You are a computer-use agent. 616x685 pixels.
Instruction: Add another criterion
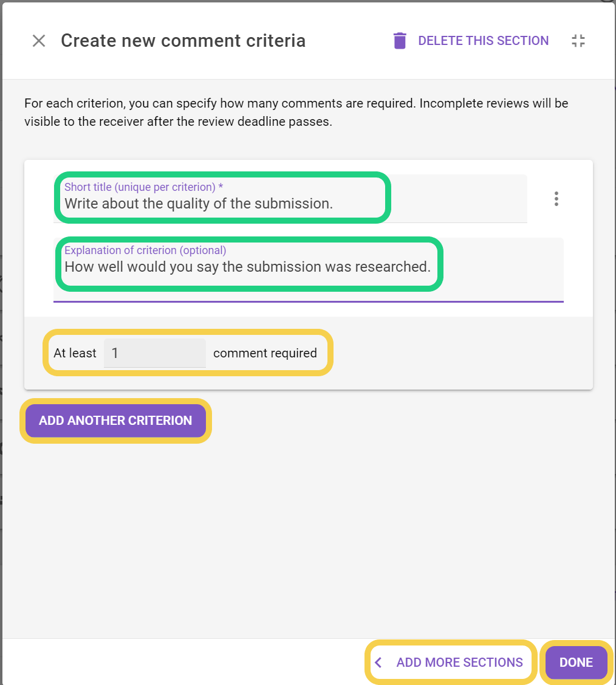(115, 421)
